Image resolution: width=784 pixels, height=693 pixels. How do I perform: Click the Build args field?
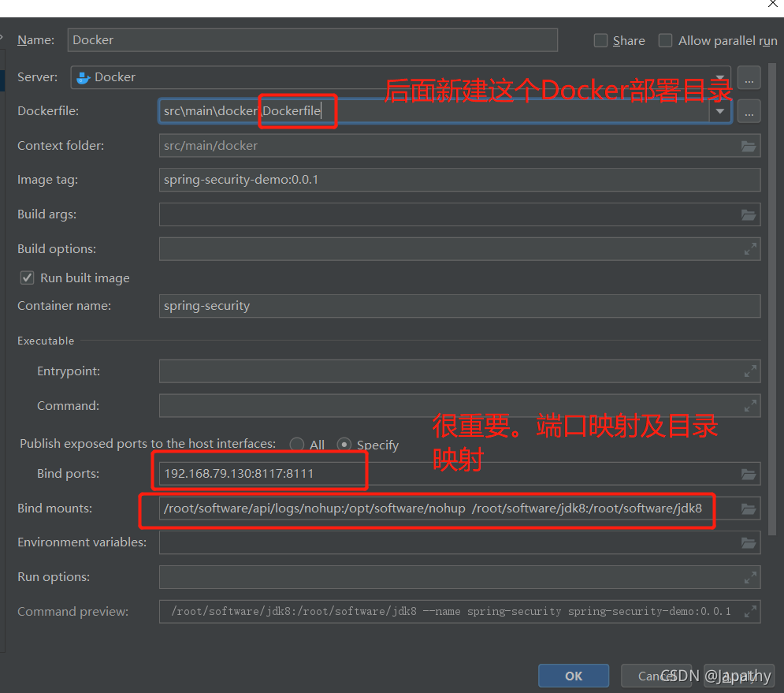click(x=459, y=214)
